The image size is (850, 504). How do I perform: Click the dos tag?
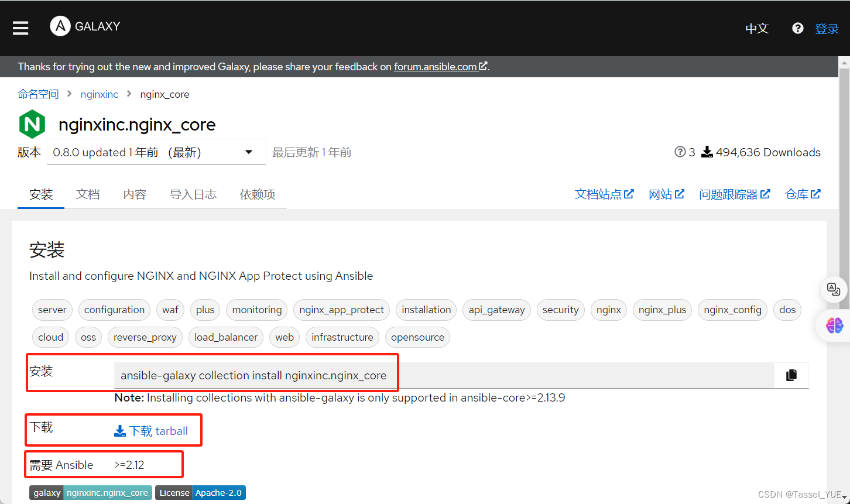(787, 310)
